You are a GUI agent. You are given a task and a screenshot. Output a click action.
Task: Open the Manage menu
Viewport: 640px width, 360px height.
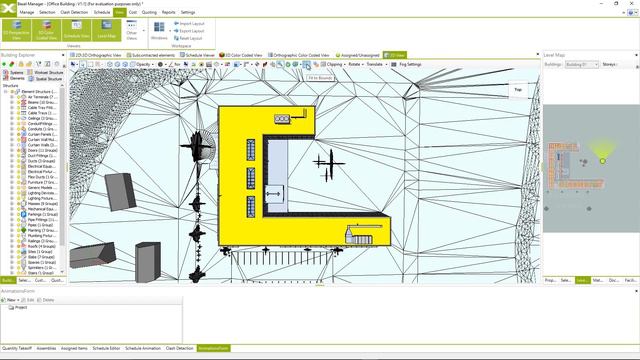point(27,12)
